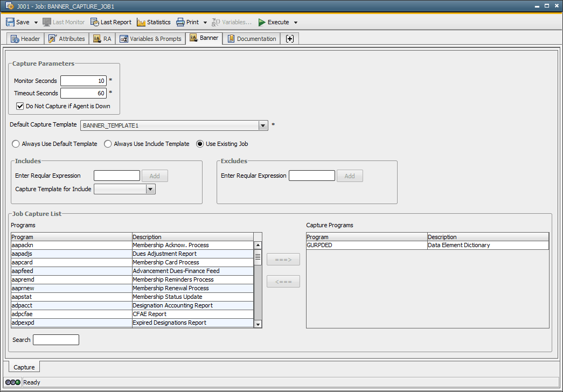Click the Print toolbar icon
Image resolution: width=563 pixels, height=392 pixels.
click(x=180, y=22)
